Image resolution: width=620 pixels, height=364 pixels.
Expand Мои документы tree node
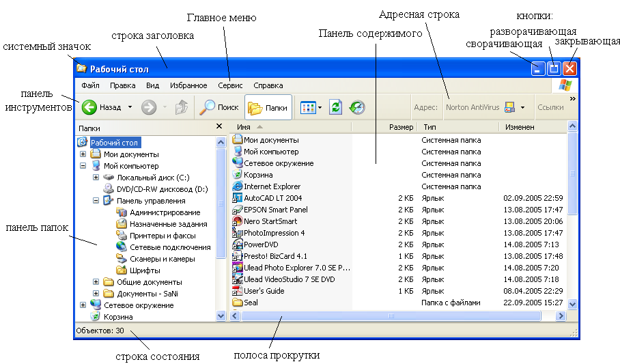click(83, 154)
